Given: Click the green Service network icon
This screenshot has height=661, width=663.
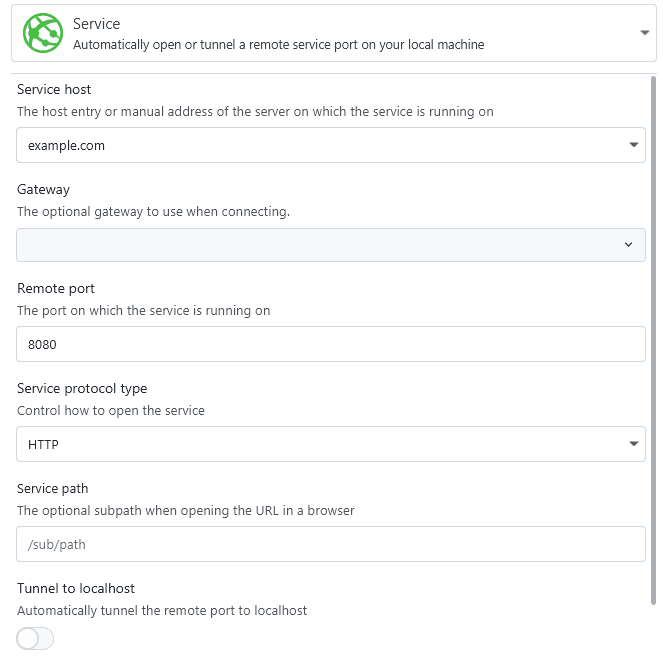Looking at the screenshot, I should click(x=43, y=33).
